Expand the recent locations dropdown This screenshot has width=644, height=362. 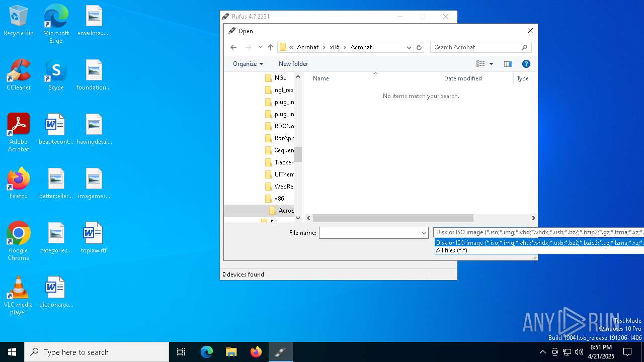[x=260, y=47]
